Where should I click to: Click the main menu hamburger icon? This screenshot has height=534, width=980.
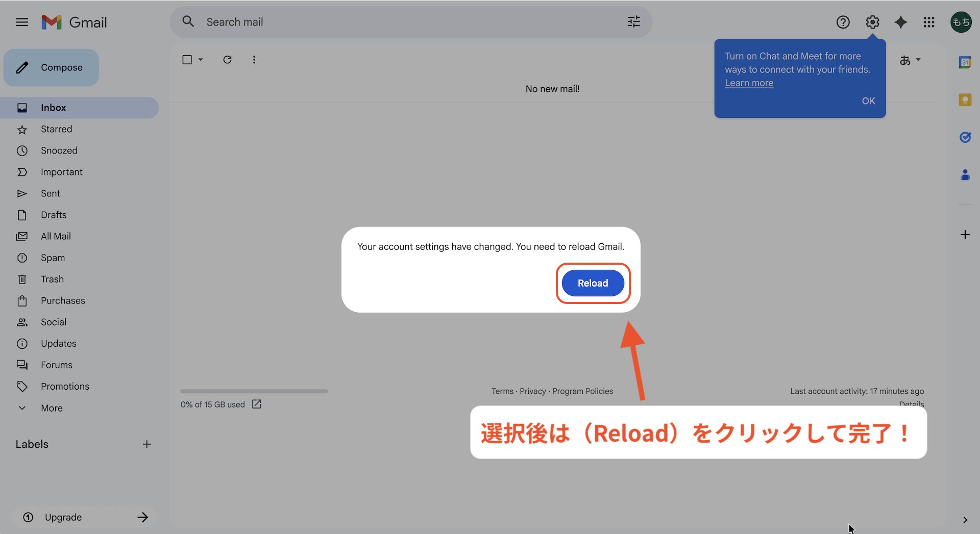click(x=22, y=22)
